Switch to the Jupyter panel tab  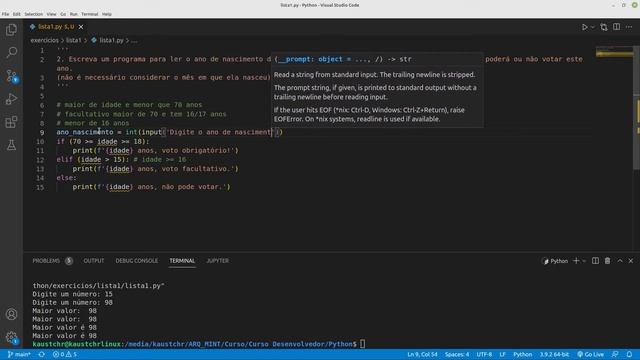[218, 261]
